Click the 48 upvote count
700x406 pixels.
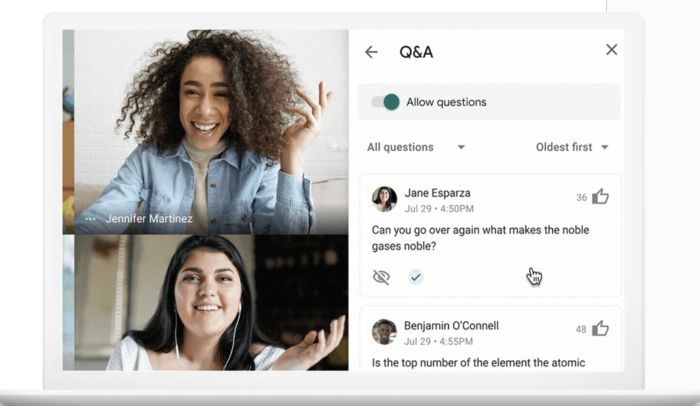580,330
